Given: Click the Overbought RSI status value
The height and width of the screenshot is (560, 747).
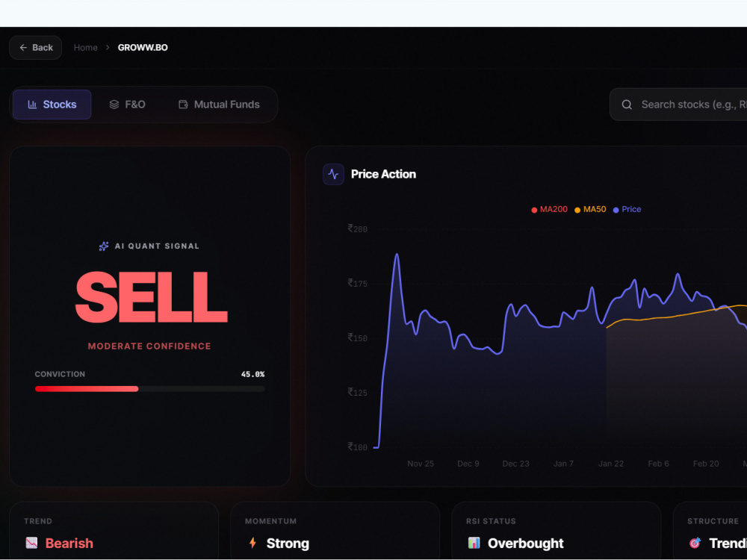Looking at the screenshot, I should pos(525,544).
